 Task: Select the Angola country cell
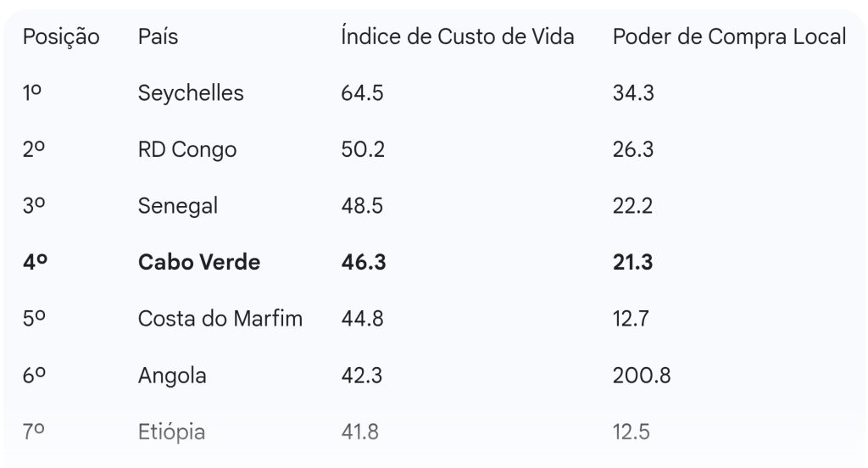click(x=172, y=376)
